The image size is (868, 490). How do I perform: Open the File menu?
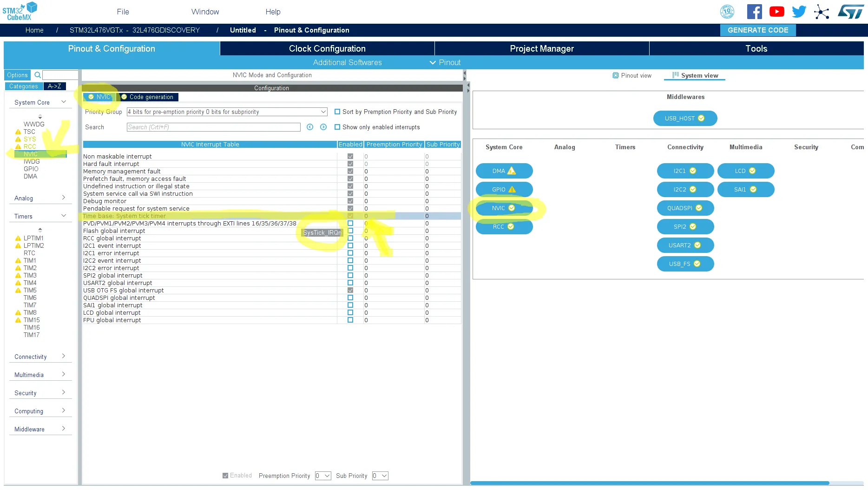(x=123, y=12)
